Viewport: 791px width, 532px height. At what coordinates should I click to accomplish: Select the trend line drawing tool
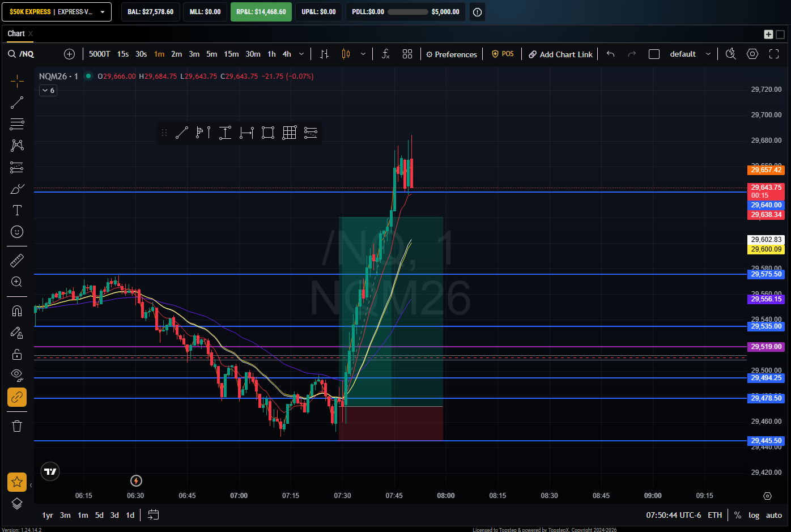click(17, 103)
